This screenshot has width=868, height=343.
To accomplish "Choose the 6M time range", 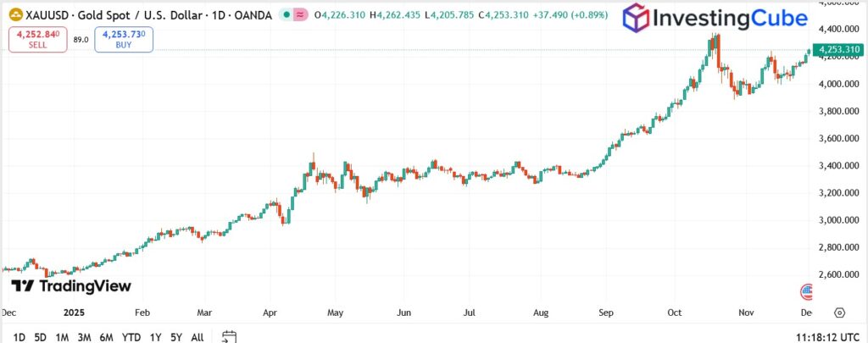I will click(107, 337).
